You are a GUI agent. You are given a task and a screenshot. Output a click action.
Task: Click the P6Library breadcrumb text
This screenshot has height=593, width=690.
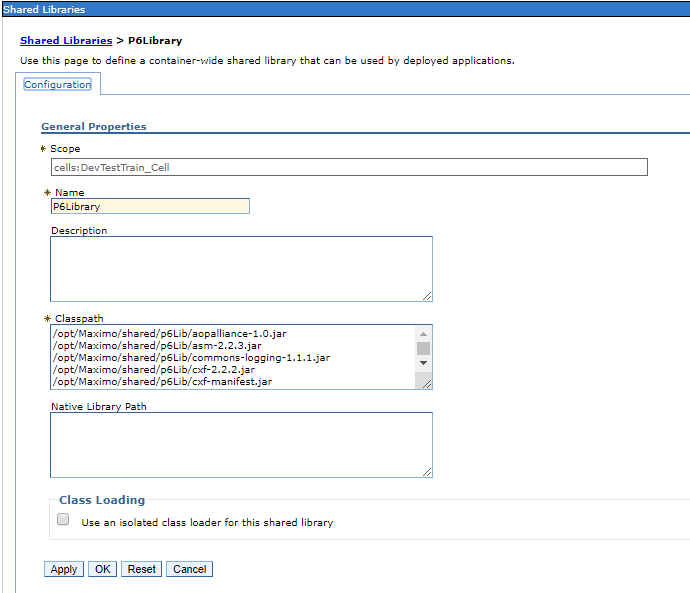155,40
